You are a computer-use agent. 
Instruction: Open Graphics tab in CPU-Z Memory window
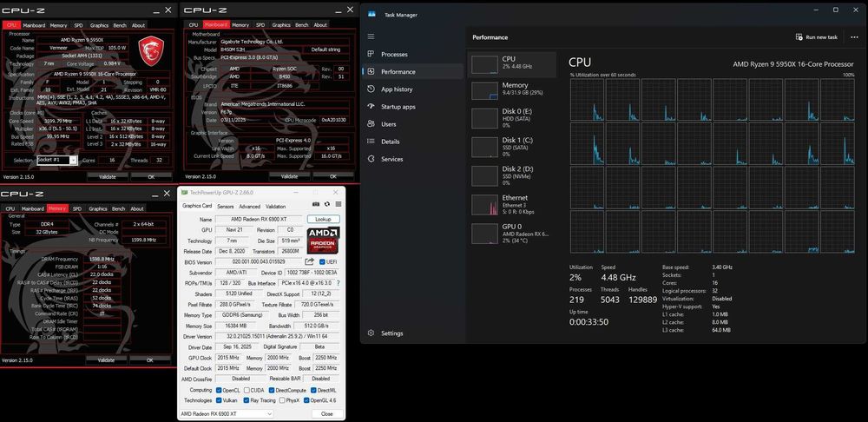point(98,208)
